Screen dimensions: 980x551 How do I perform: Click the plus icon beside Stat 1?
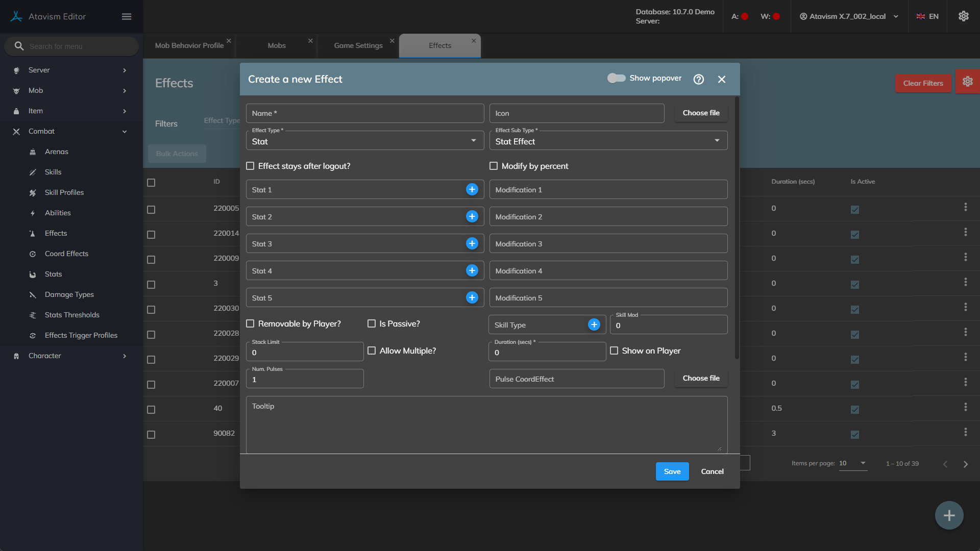(472, 189)
